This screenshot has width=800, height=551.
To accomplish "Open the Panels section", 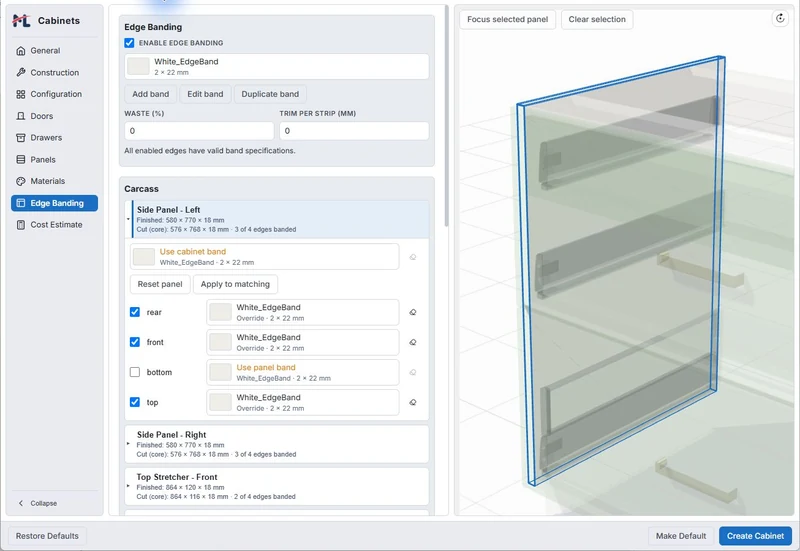I will pos(54,160).
